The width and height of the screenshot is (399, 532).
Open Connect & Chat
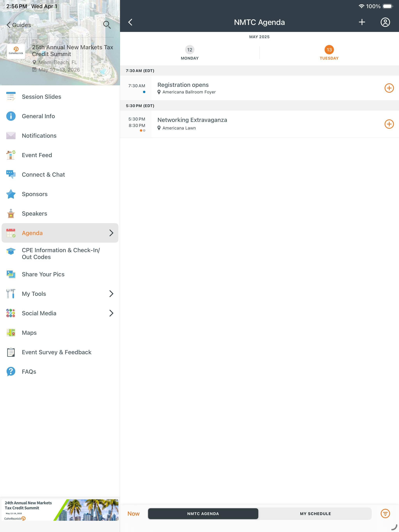point(60,175)
